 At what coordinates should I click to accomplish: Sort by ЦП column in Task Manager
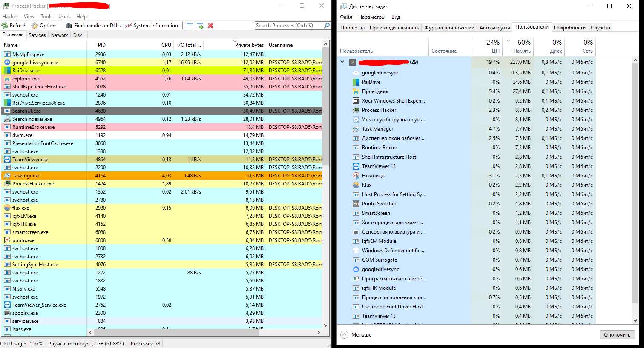point(487,46)
